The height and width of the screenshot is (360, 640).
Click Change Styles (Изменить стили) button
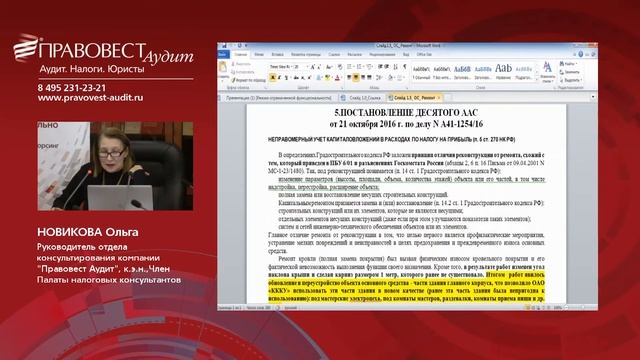tap(547, 72)
